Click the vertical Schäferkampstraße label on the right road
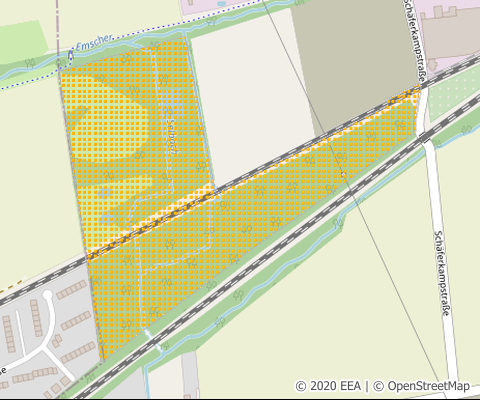Image resolution: width=480 pixels, height=400 pixels. [x=443, y=273]
